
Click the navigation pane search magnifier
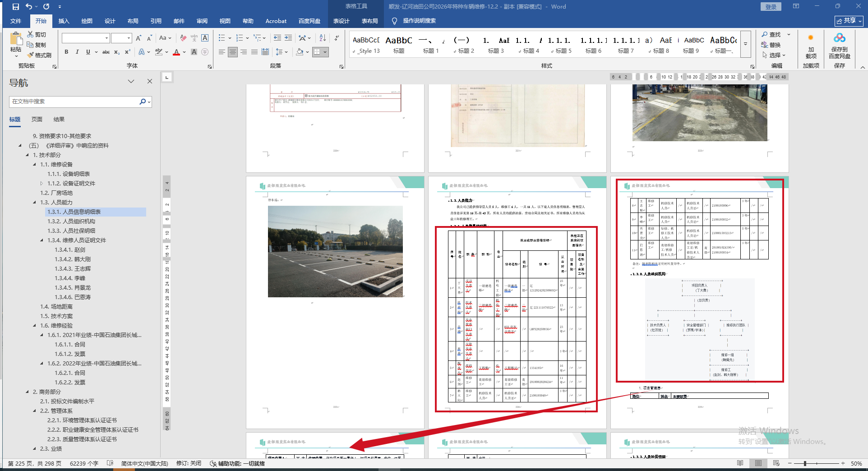pos(143,102)
